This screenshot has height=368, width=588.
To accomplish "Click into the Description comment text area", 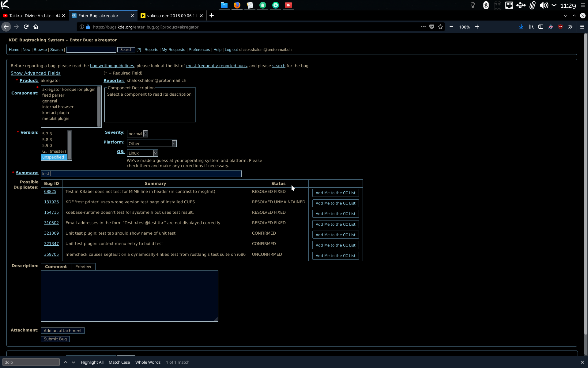I will click(130, 296).
